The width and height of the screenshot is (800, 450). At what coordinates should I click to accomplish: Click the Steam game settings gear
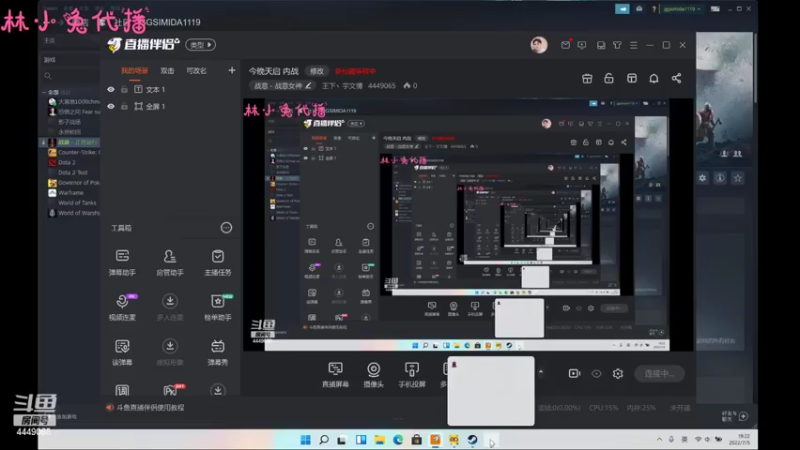pyautogui.click(x=703, y=178)
